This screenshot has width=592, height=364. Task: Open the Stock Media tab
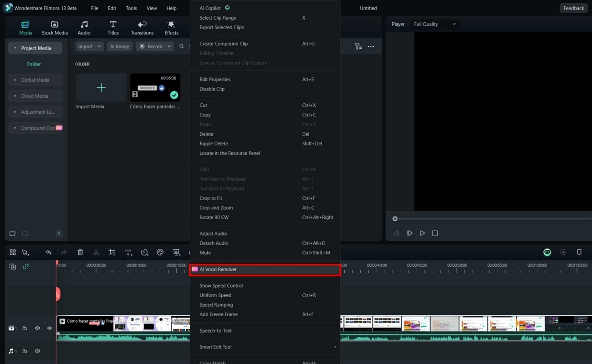pos(55,28)
